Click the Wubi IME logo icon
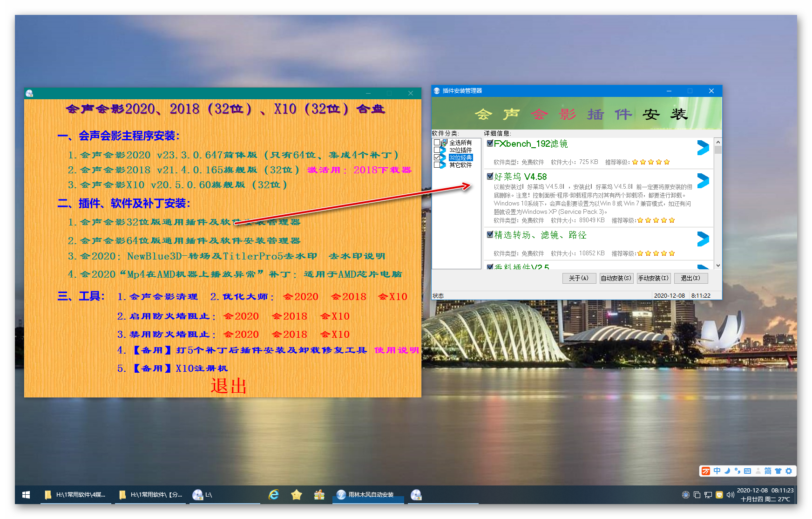Image resolution: width=812 pixels, height=519 pixels. click(706, 471)
